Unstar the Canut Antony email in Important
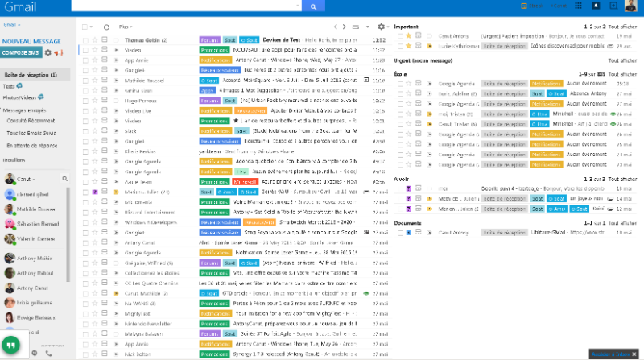This screenshot has height=360, width=644. pos(408,35)
